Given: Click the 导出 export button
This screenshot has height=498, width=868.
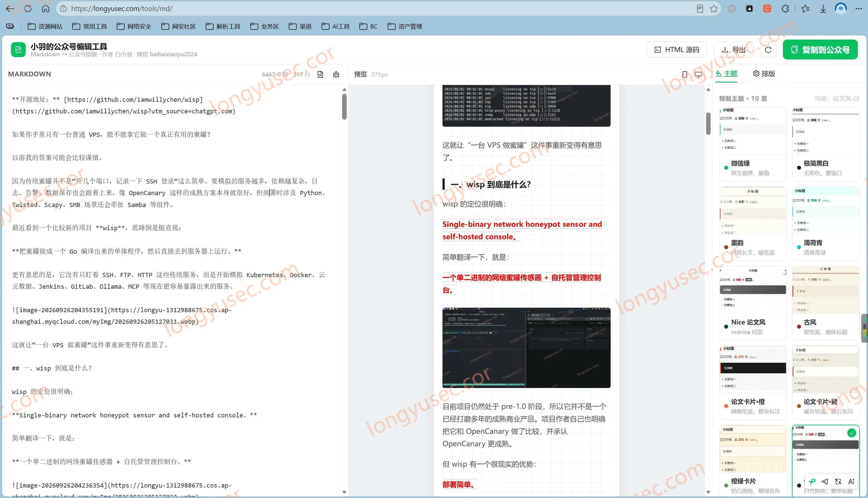Looking at the screenshot, I should pyautogui.click(x=733, y=50).
